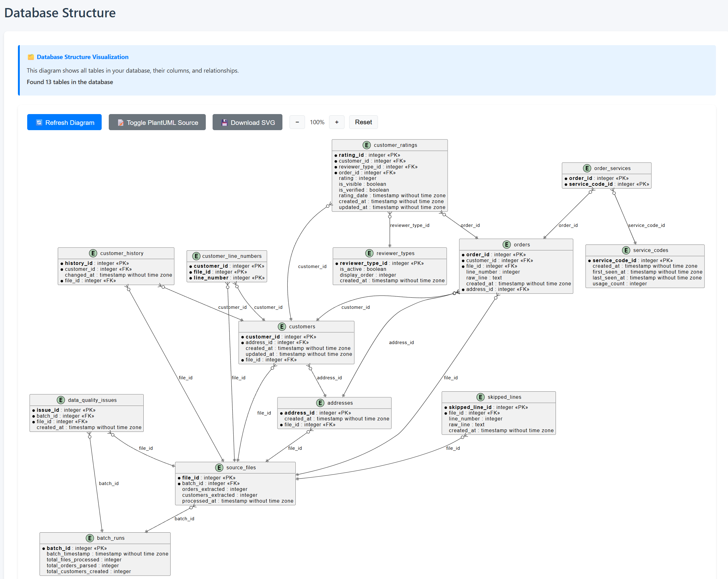Download the diagram as SVG
The height and width of the screenshot is (579, 728).
click(x=248, y=122)
